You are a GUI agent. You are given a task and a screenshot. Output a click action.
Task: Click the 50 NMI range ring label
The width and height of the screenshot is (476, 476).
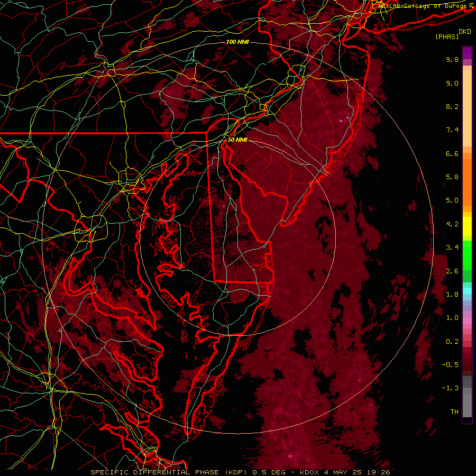[237, 140]
